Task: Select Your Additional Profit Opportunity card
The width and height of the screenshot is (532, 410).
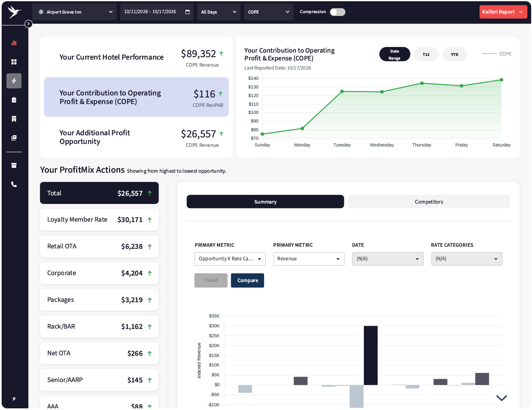Action: pos(136,137)
